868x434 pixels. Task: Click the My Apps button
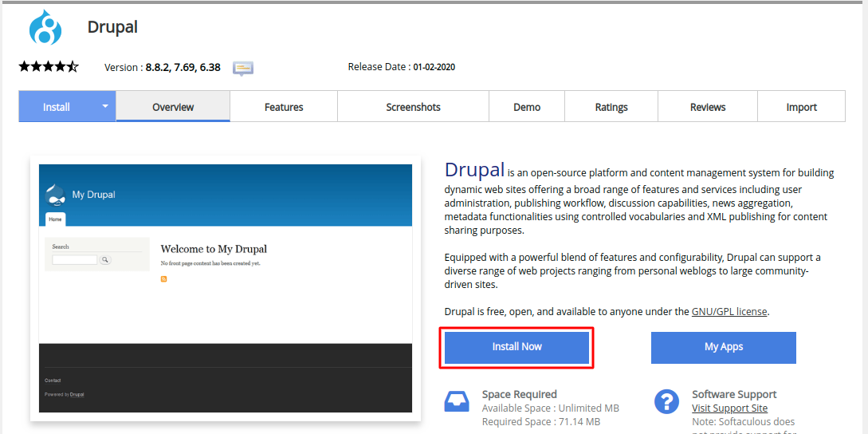724,347
